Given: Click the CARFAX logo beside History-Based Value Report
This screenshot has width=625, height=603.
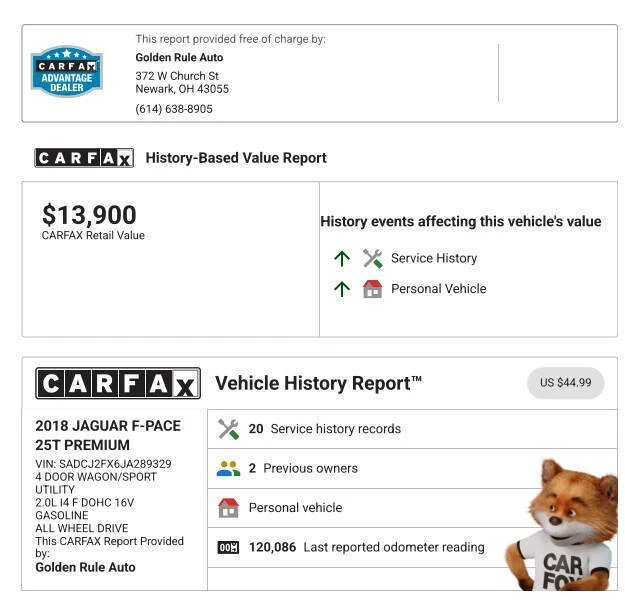Looking at the screenshot, I should pos(84,158).
